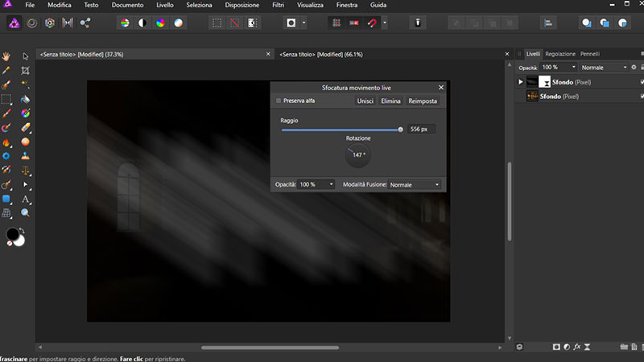
Task: Close the Sfocatura movimento live dialog
Action: point(441,88)
